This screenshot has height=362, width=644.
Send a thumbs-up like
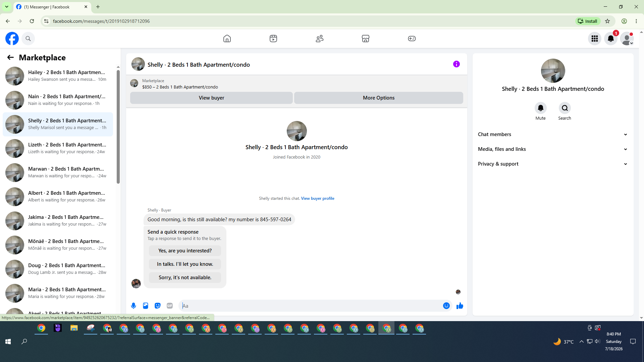click(x=460, y=306)
